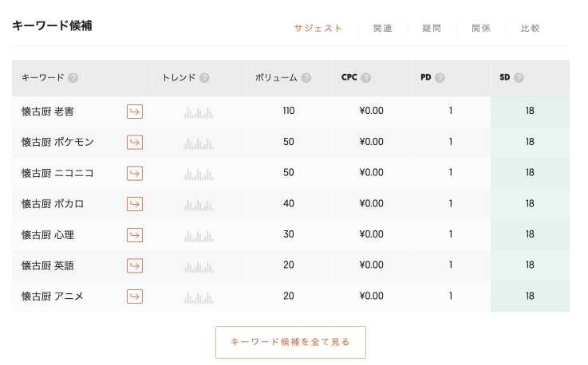Image resolution: width=588 pixels, height=365 pixels.
Task: Open arrow icon for 懐古厨 ニコニコ row
Action: pos(135,173)
